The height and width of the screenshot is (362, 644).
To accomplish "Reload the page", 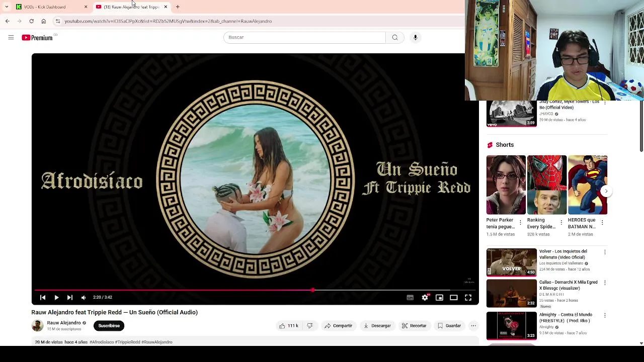I will [31, 21].
